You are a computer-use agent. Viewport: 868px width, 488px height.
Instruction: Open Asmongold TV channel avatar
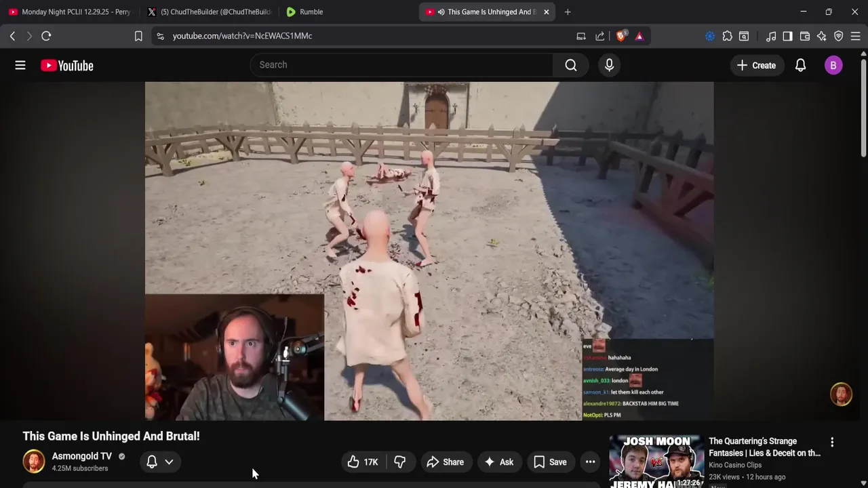pyautogui.click(x=34, y=462)
